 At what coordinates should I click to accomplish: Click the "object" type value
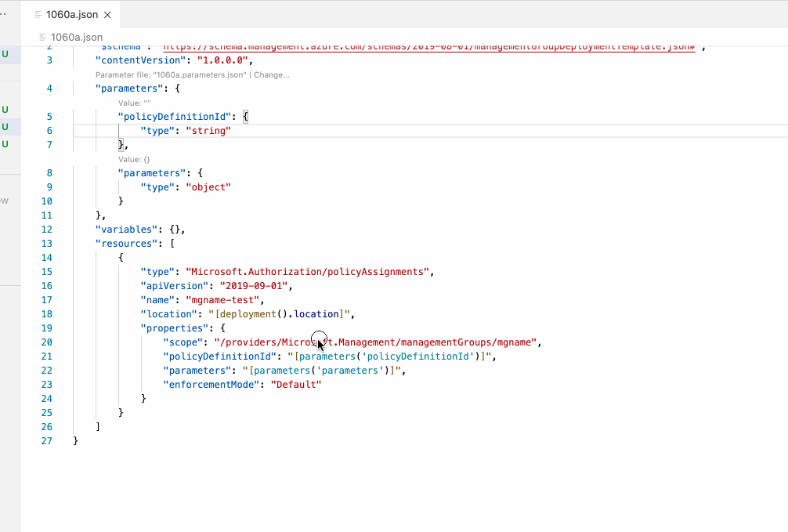[208, 187]
